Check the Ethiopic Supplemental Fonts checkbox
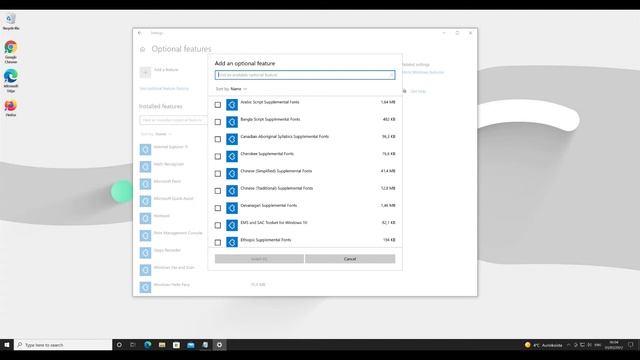 point(218,242)
